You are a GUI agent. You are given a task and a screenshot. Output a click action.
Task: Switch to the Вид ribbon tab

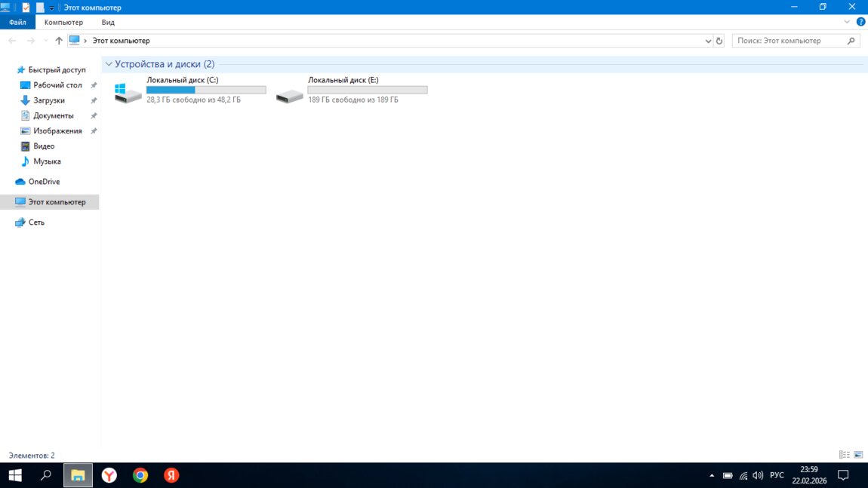108,23
